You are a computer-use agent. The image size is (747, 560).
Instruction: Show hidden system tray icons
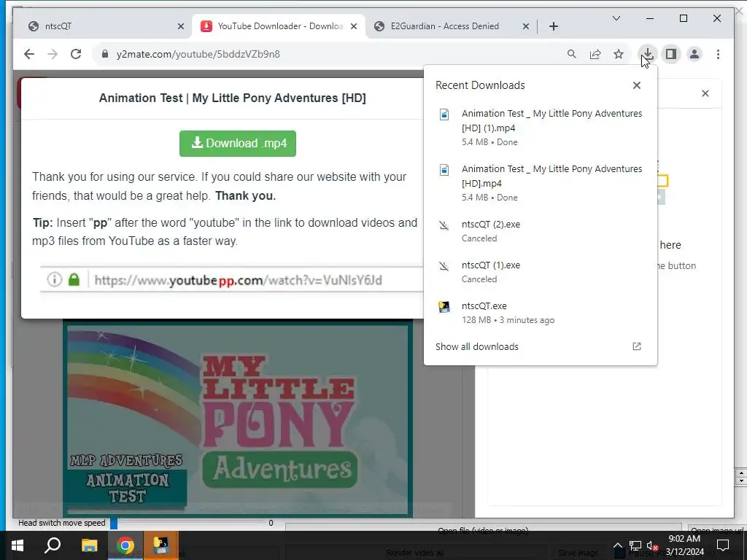tap(617, 545)
